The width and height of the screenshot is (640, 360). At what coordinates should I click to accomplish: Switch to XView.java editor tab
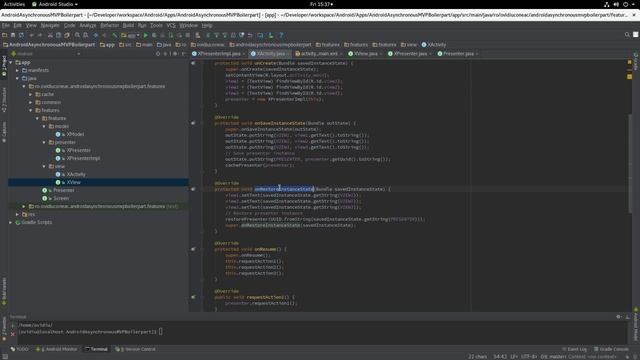tap(365, 54)
